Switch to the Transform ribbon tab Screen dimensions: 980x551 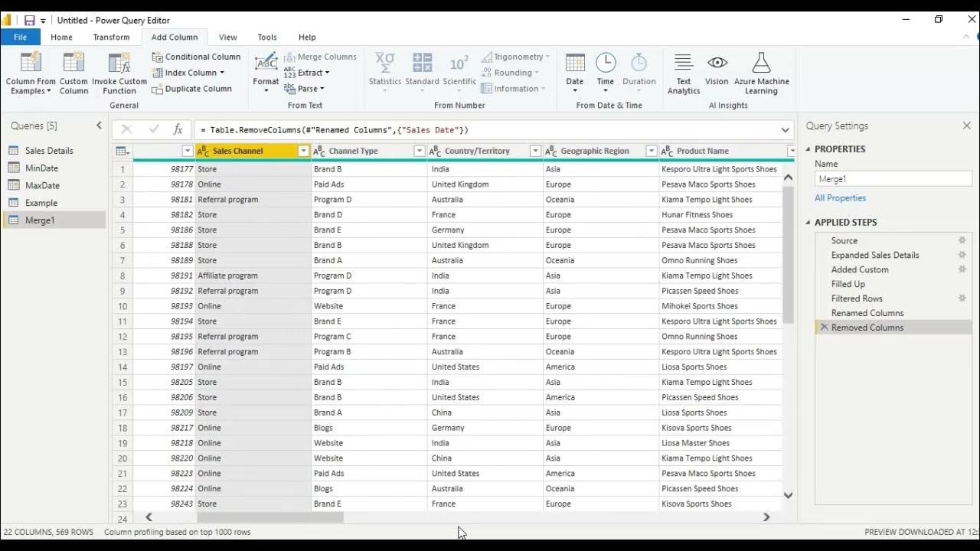pyautogui.click(x=111, y=37)
